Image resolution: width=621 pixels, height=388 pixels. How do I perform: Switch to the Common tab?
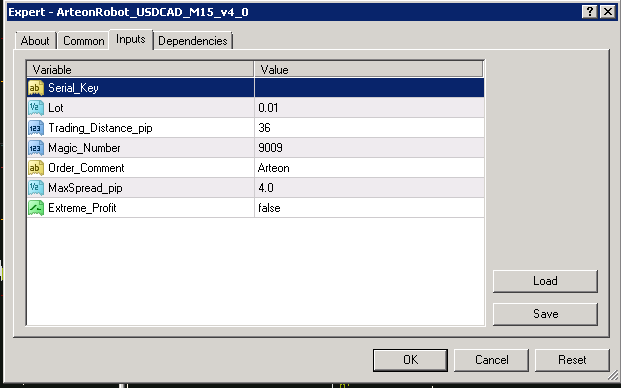(x=84, y=41)
